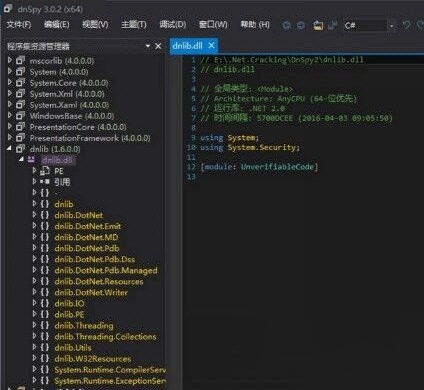Click the undo toolbar icon
The width and height of the screenshot is (424, 390).
point(406,25)
